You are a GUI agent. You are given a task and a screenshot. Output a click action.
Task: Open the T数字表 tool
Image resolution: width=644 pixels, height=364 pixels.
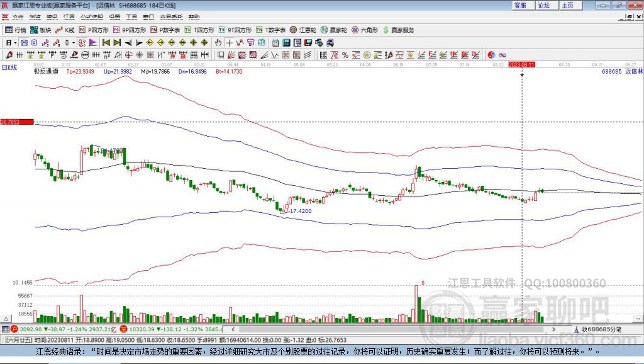270,30
